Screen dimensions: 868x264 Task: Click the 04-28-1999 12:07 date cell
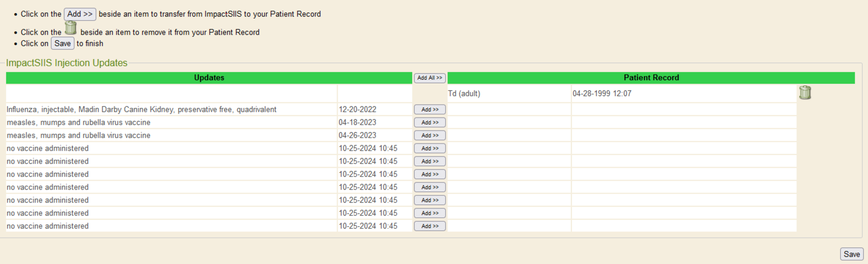point(602,94)
